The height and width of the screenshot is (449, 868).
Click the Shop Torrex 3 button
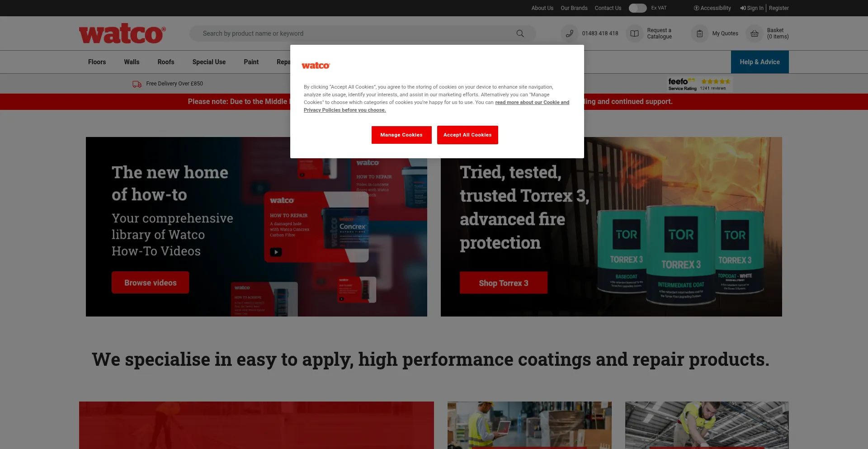(x=504, y=283)
